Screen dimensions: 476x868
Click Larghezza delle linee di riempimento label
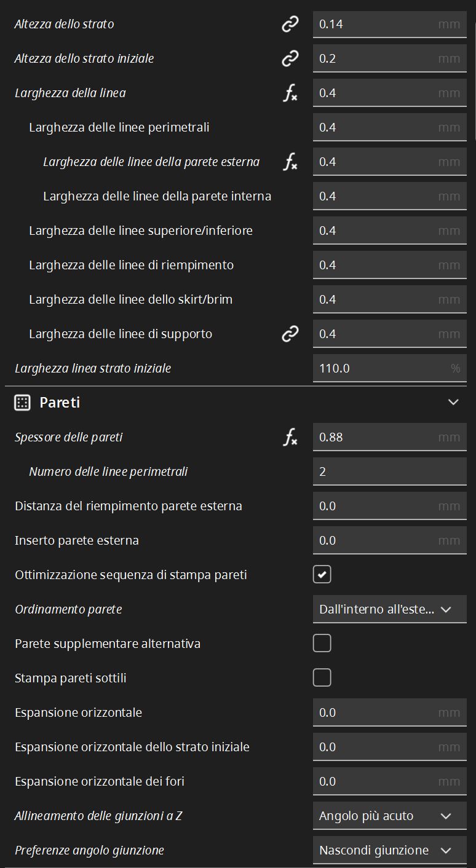pyautogui.click(x=132, y=265)
